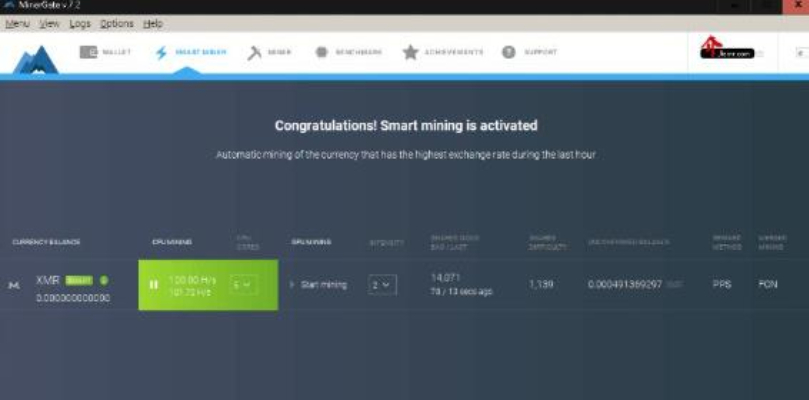Open the View menu
The height and width of the screenshot is (400, 809).
tap(50, 24)
